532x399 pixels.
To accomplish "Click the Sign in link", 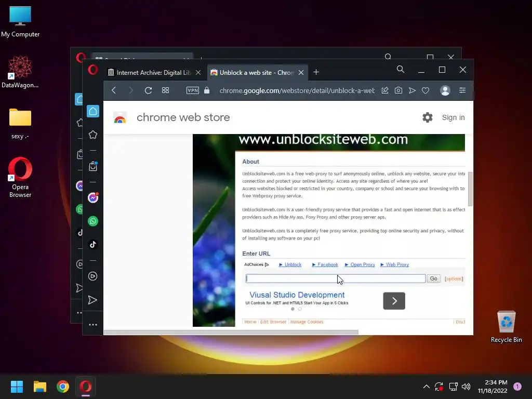I will (x=453, y=117).
